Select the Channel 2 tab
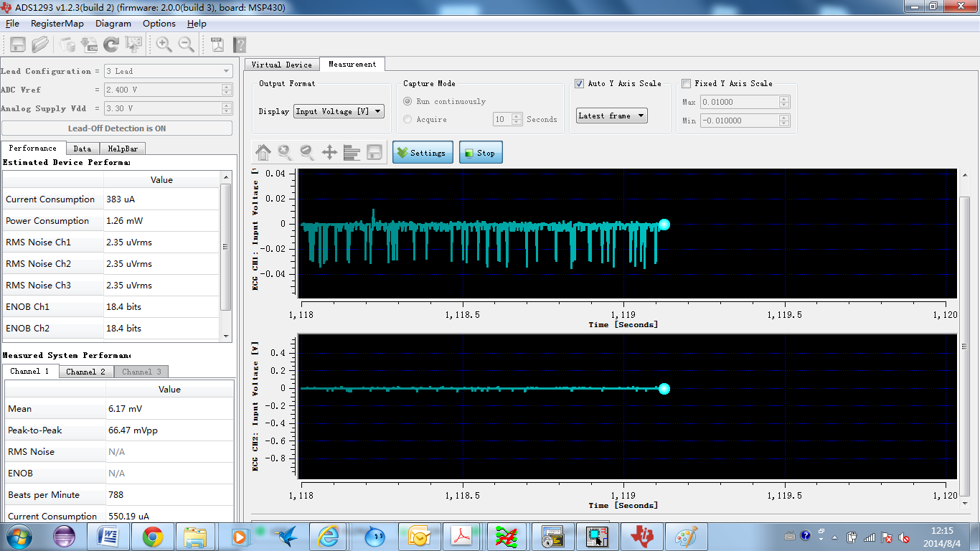 86,372
